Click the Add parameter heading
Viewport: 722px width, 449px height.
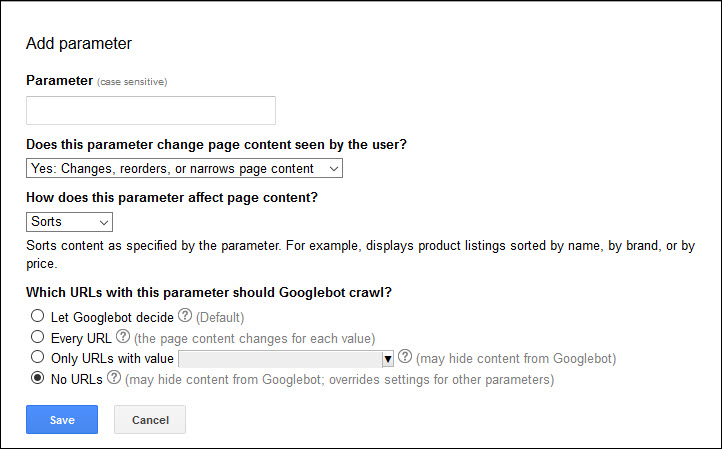click(79, 43)
